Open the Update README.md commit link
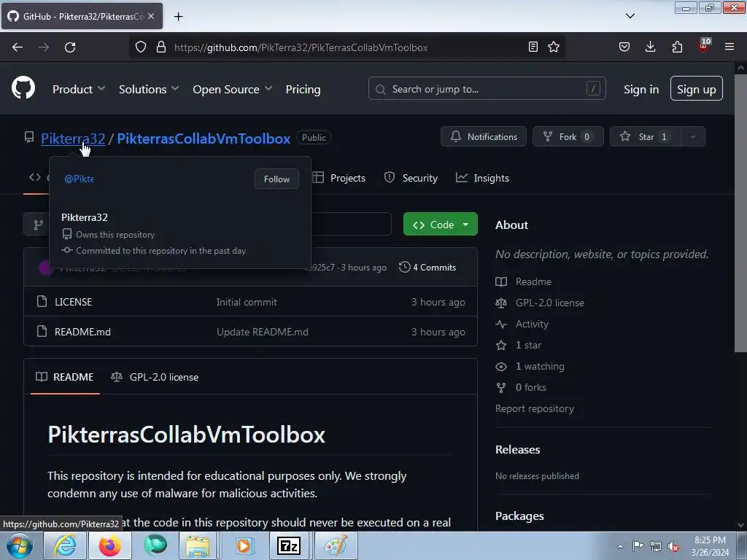 click(263, 332)
